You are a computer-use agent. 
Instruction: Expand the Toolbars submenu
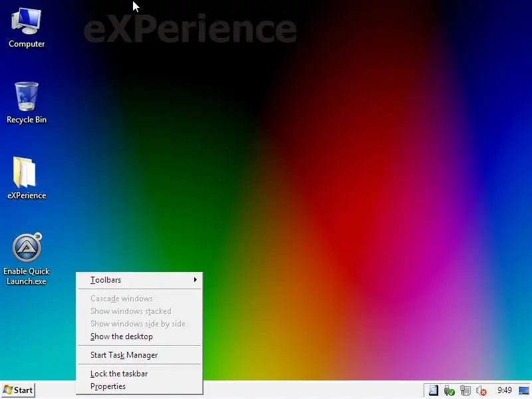140,280
